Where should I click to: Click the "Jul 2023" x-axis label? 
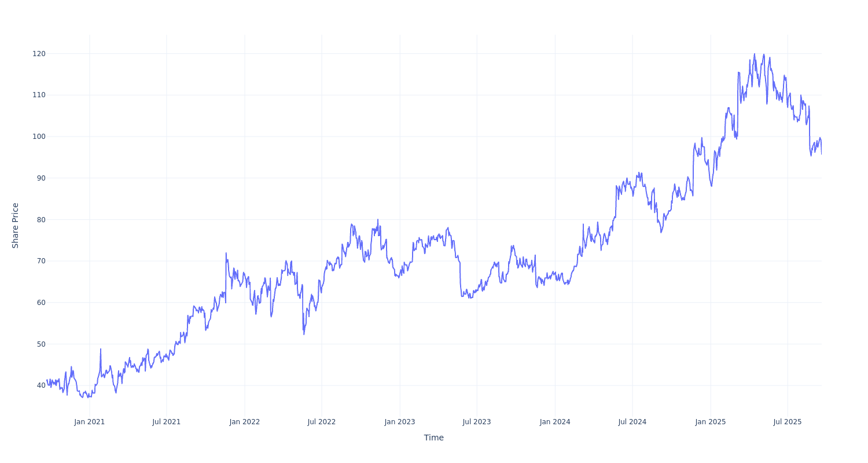coord(477,422)
